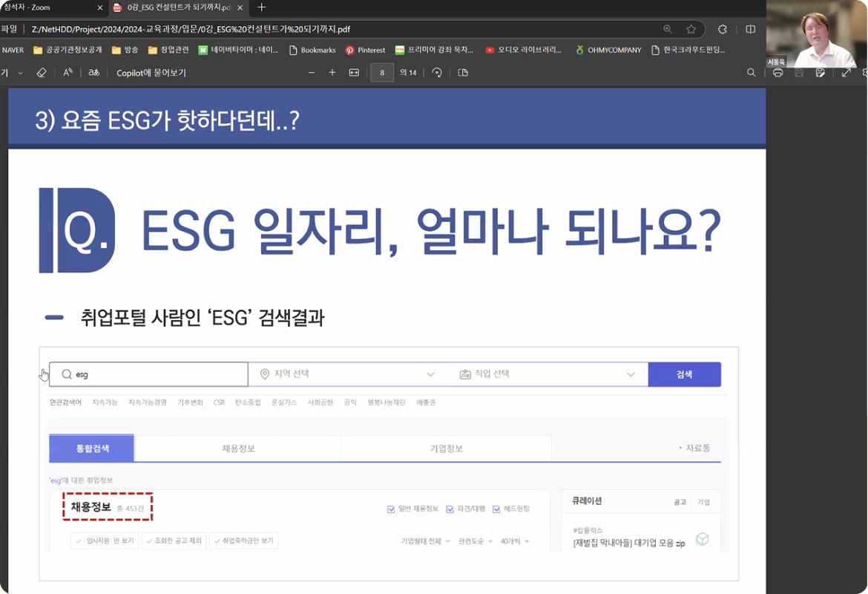This screenshot has width=868, height=594.
Task: Open the 대기업 모음 zip curation link
Action: coord(629,544)
